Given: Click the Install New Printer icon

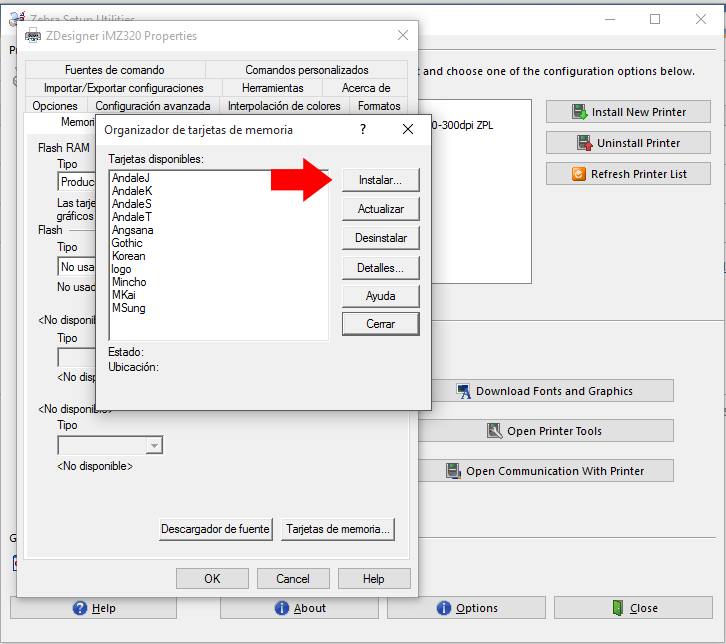Looking at the screenshot, I should pos(580,112).
